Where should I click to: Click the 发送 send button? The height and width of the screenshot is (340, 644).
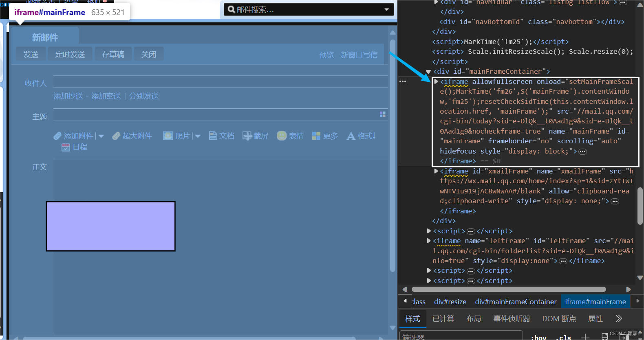(31, 54)
